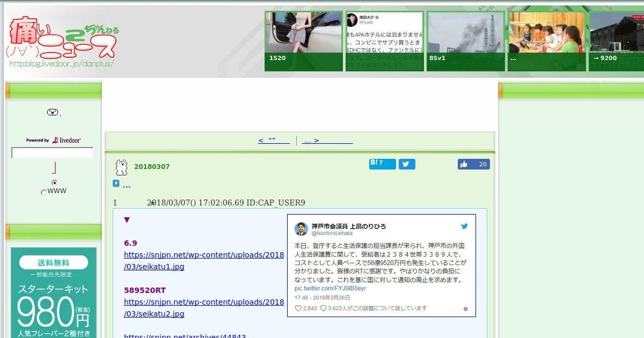Go to the next article link

pos(327,141)
